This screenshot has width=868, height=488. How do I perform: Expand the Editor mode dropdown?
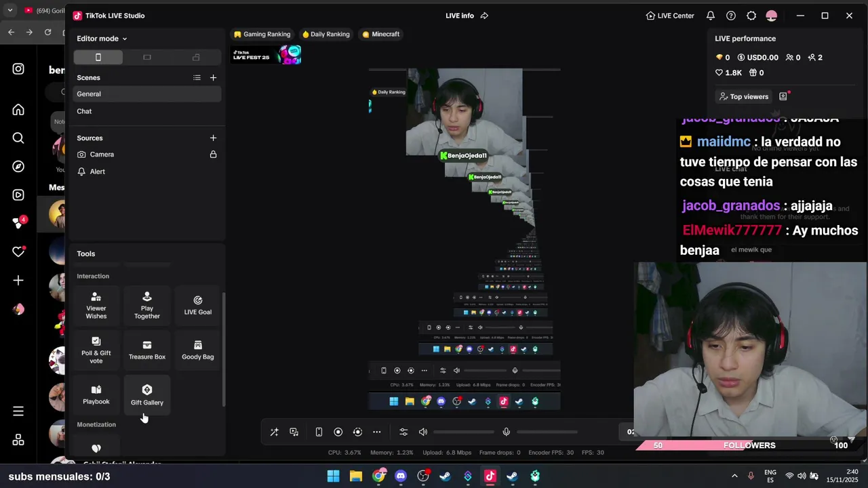pos(102,39)
